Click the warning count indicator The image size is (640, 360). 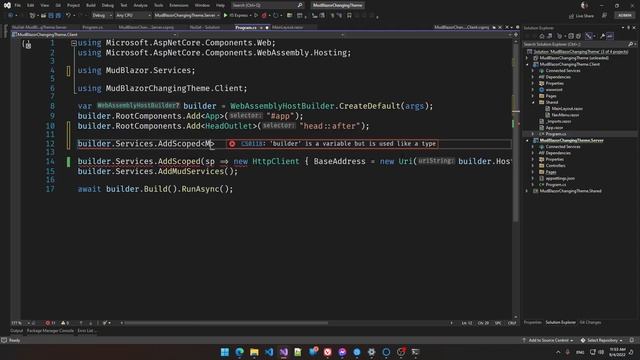pos(65,323)
